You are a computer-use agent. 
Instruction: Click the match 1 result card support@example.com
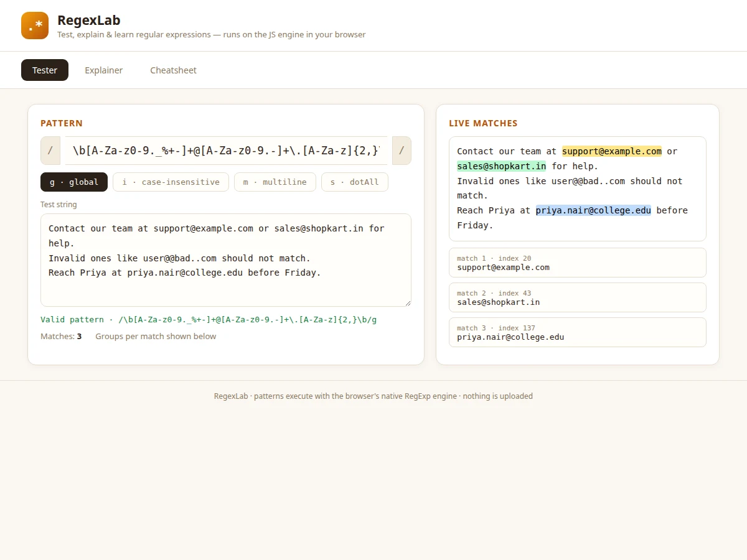click(x=578, y=263)
